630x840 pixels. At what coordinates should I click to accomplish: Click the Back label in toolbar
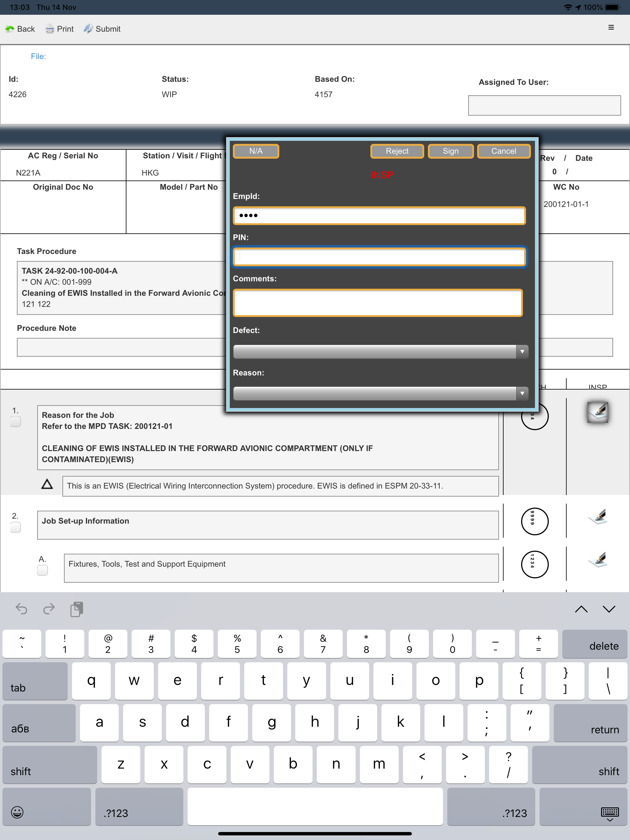tap(26, 29)
